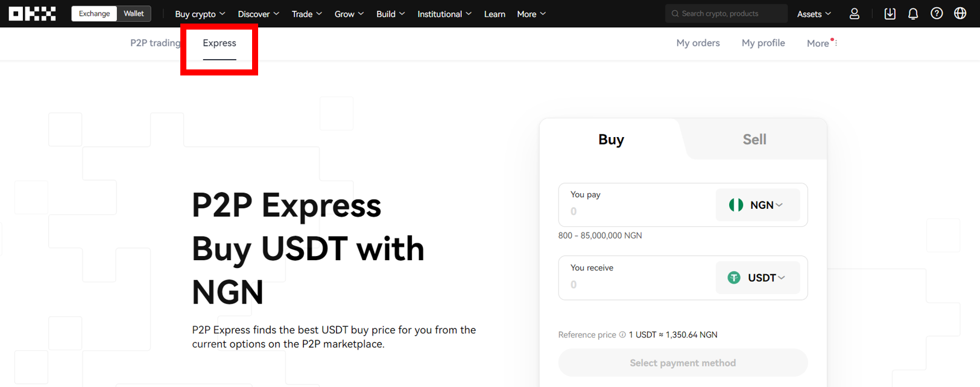The width and height of the screenshot is (980, 387).
Task: Click the magnifier icon in the search box
Action: [675, 13]
